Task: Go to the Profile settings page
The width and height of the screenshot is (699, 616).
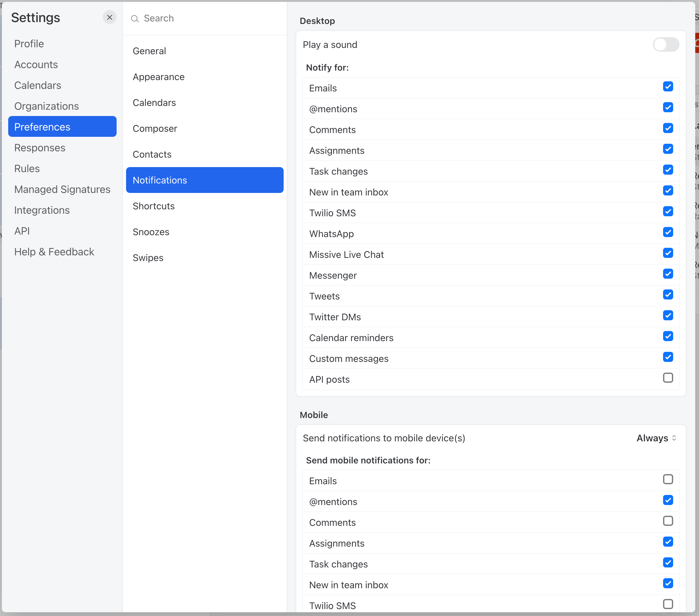Action: point(29,44)
